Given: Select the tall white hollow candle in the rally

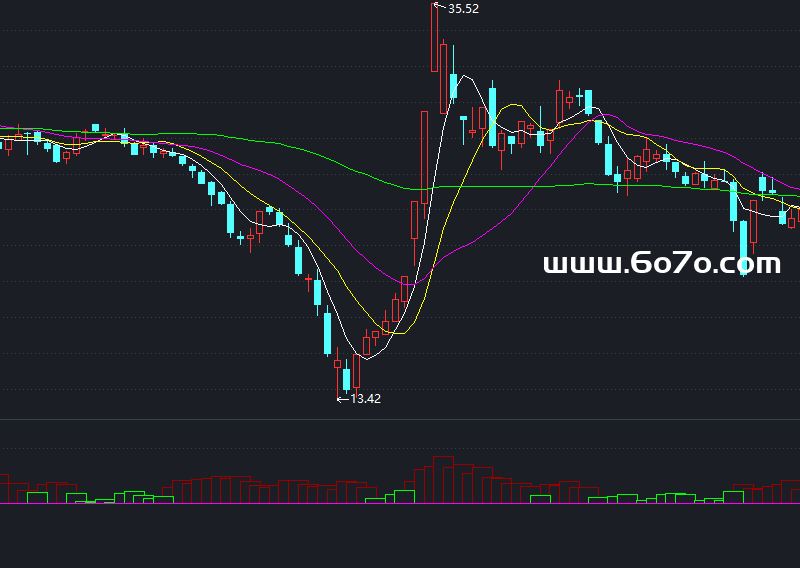Looking at the screenshot, I should tap(425, 150).
